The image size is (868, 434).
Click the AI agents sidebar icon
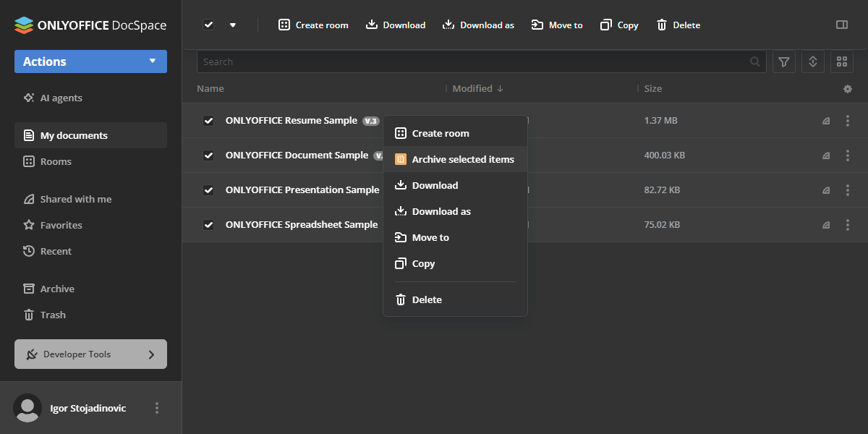click(x=29, y=98)
